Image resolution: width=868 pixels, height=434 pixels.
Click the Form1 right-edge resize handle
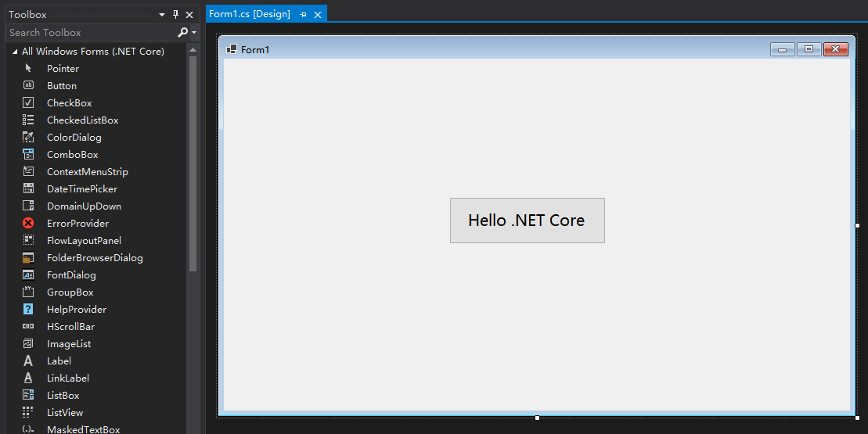coord(858,225)
